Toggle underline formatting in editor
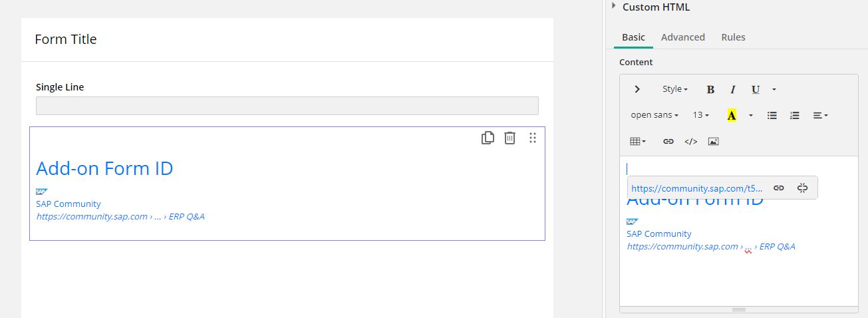868x318 pixels. click(756, 89)
